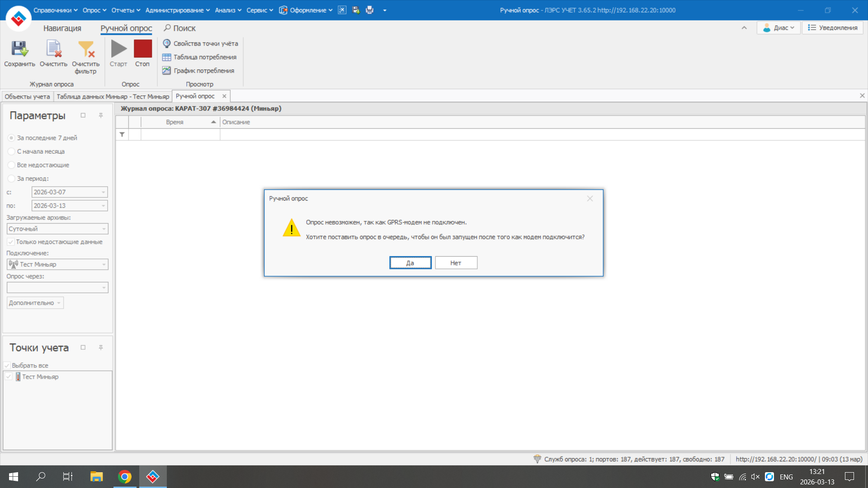Viewport: 868px width, 488px height.
Task: Click the Clear filter funnel icon
Action: 85,49
